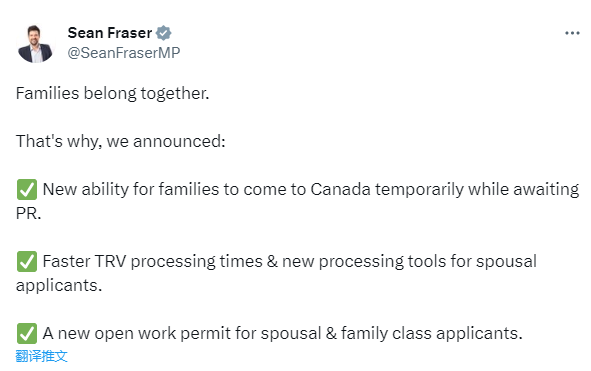This screenshot has width=591, height=371.
Task: Click the "processing times & new processing tools" phrase
Action: pos(288,261)
